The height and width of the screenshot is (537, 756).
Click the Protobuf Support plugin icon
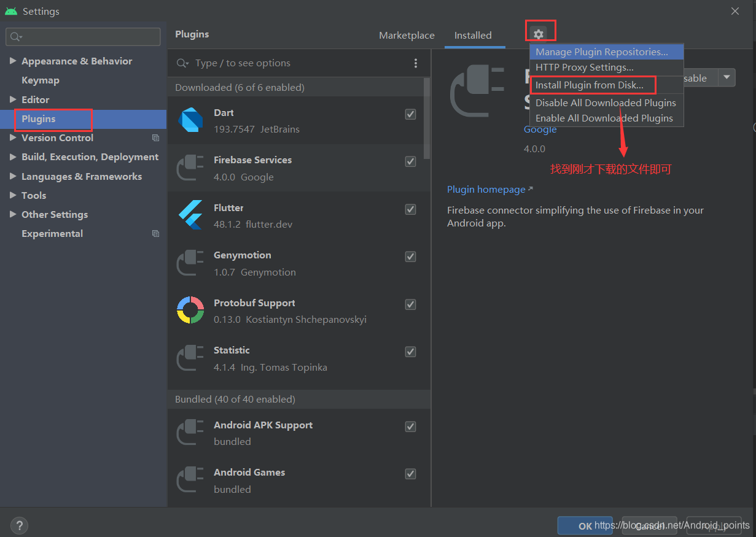[190, 311]
